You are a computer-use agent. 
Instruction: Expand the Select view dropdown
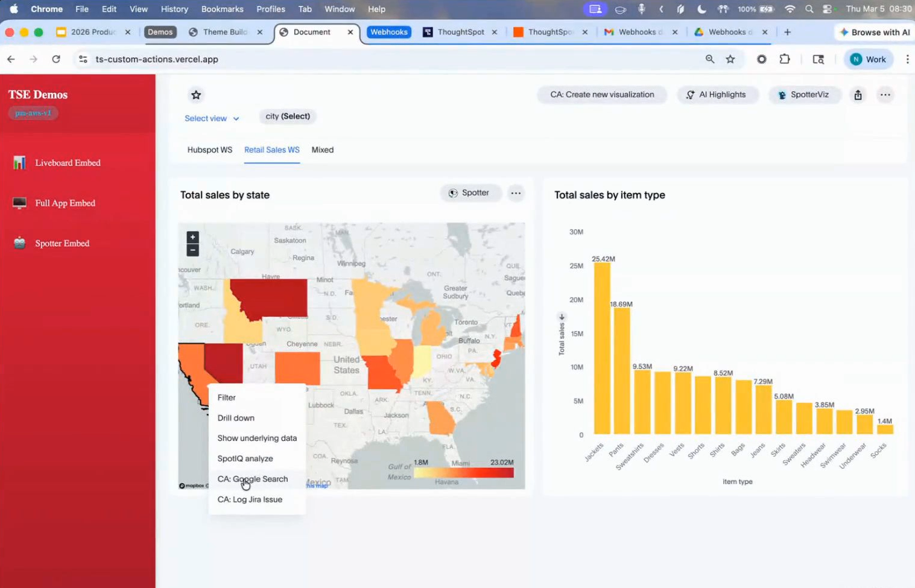[212, 118]
